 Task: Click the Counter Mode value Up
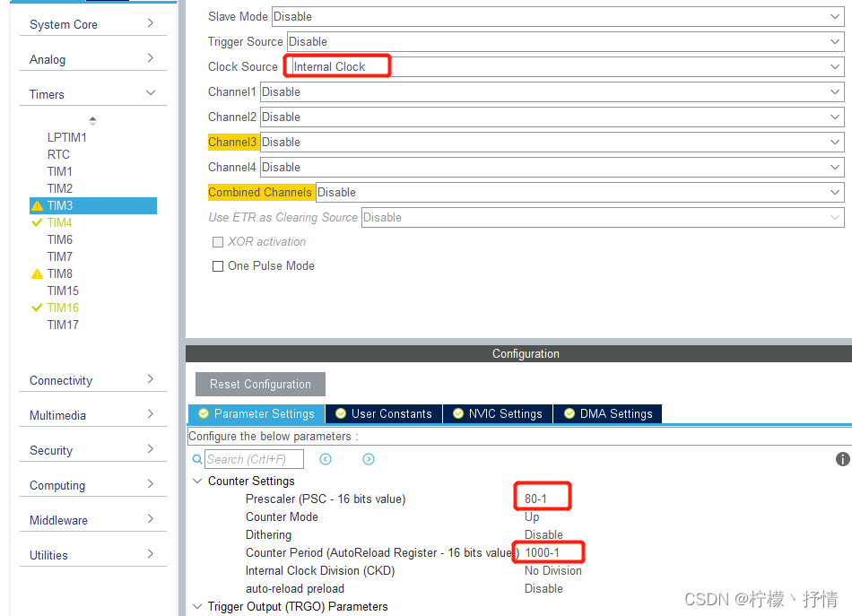point(532,517)
